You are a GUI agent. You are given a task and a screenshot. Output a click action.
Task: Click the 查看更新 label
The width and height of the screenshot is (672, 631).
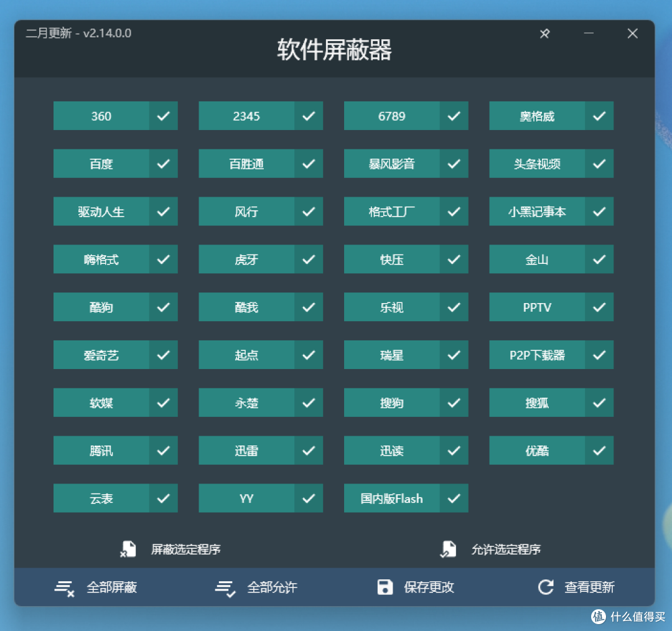[x=590, y=587]
